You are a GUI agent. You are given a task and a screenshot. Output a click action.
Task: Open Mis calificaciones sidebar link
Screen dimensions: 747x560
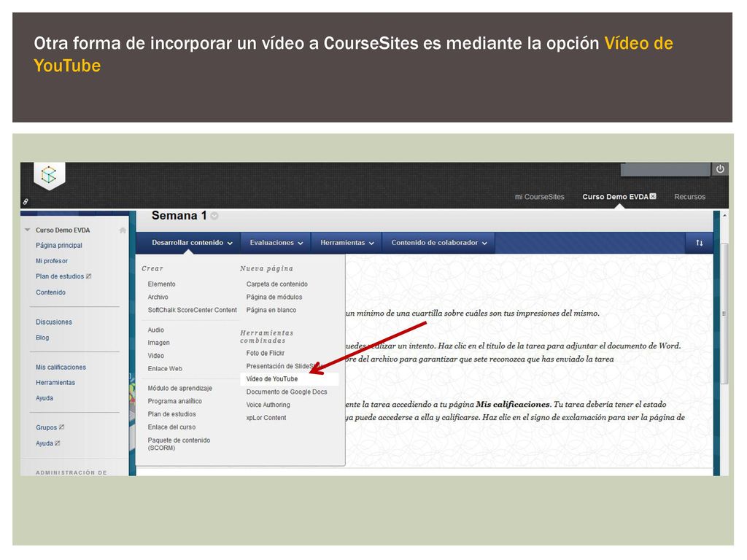coord(61,367)
